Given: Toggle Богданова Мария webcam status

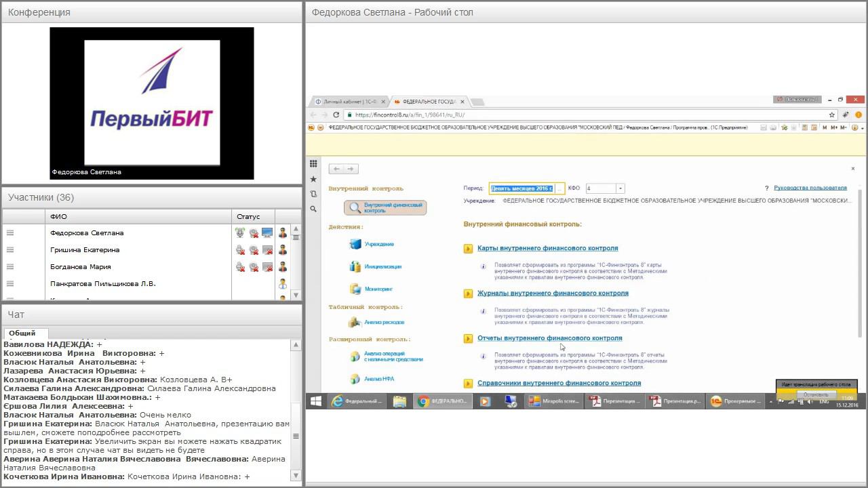Looking at the screenshot, I should [x=254, y=266].
